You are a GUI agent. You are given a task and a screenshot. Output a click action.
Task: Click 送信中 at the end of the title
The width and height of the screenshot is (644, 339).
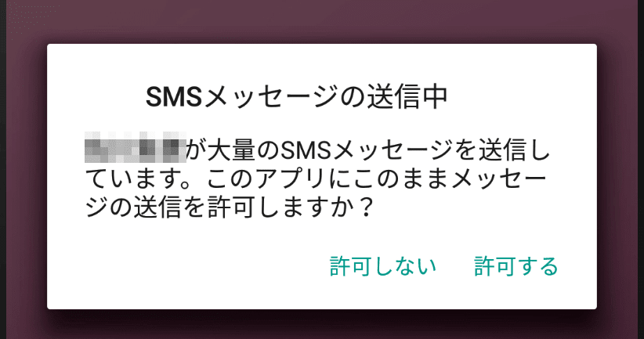(x=407, y=97)
